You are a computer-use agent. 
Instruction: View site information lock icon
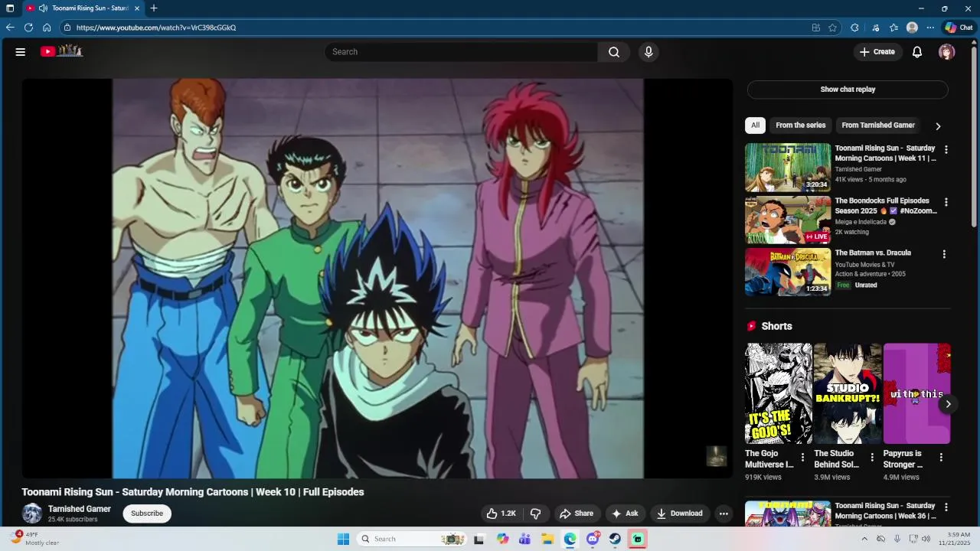[67, 28]
